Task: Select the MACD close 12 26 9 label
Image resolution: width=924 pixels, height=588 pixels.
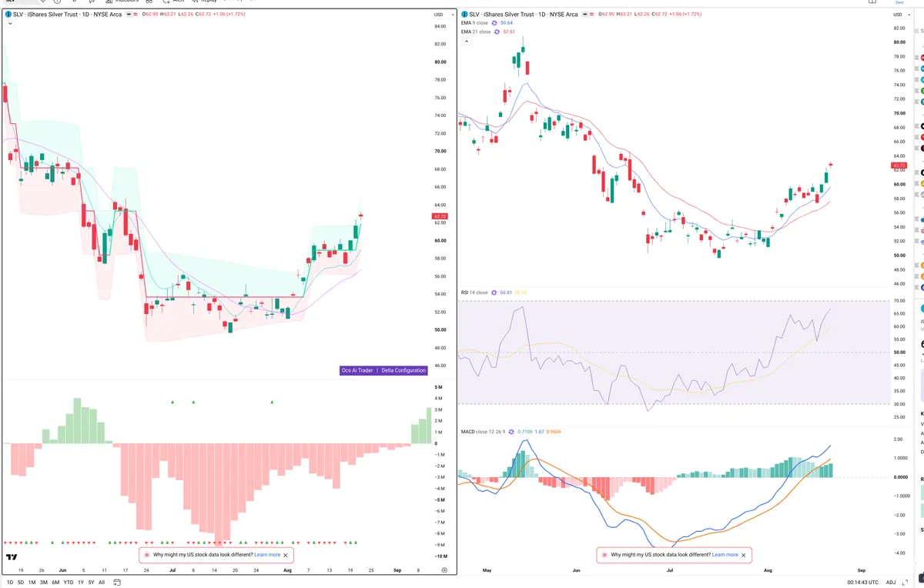Action: [484, 432]
